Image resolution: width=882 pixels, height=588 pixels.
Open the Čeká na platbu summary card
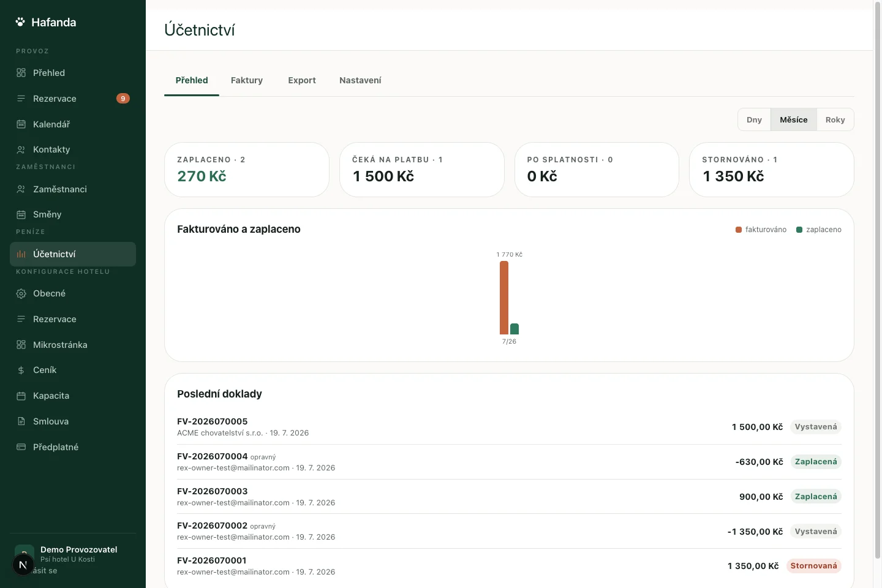point(422,170)
